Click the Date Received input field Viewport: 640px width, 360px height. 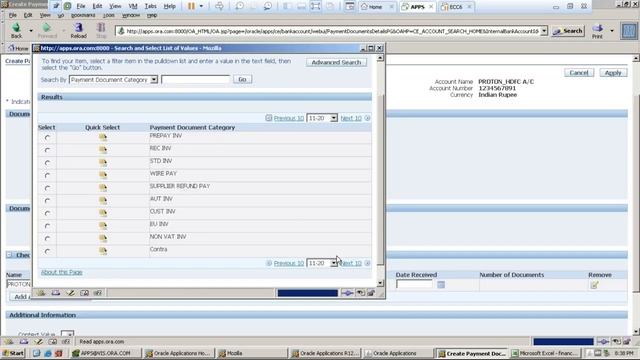pos(414,284)
